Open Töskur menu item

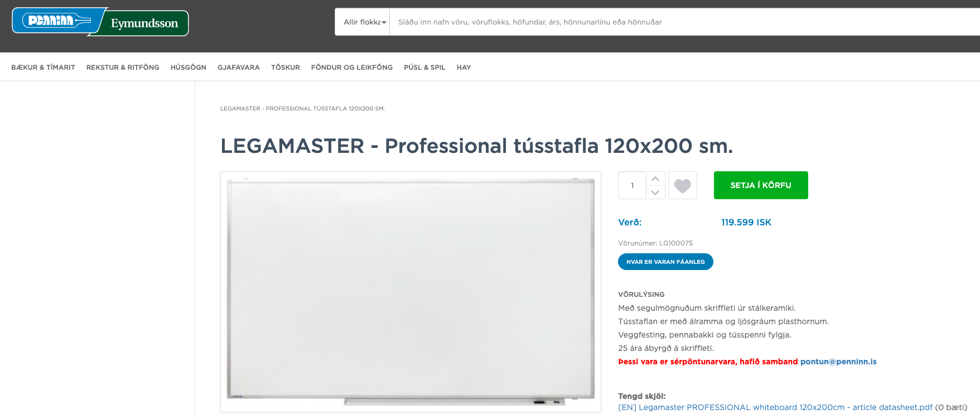coord(286,67)
